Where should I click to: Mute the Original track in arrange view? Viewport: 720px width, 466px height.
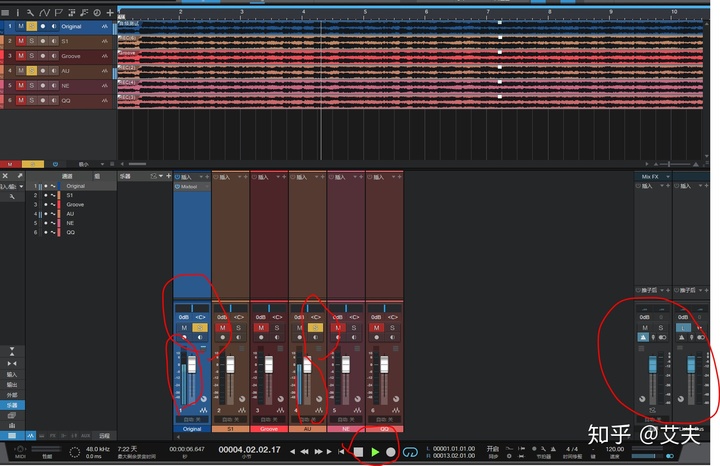coord(21,26)
